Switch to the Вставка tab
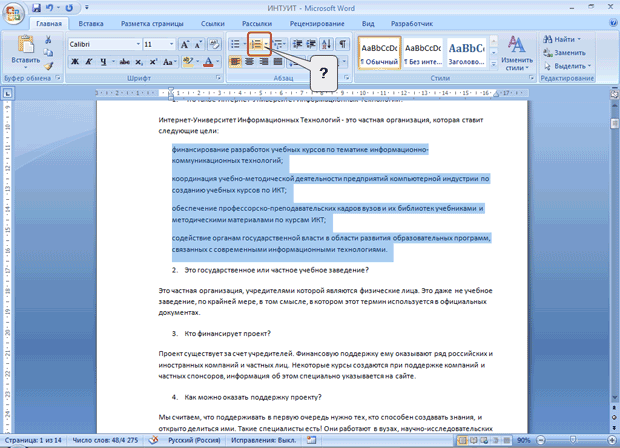This screenshot has height=448, width=620. pyautogui.click(x=91, y=24)
